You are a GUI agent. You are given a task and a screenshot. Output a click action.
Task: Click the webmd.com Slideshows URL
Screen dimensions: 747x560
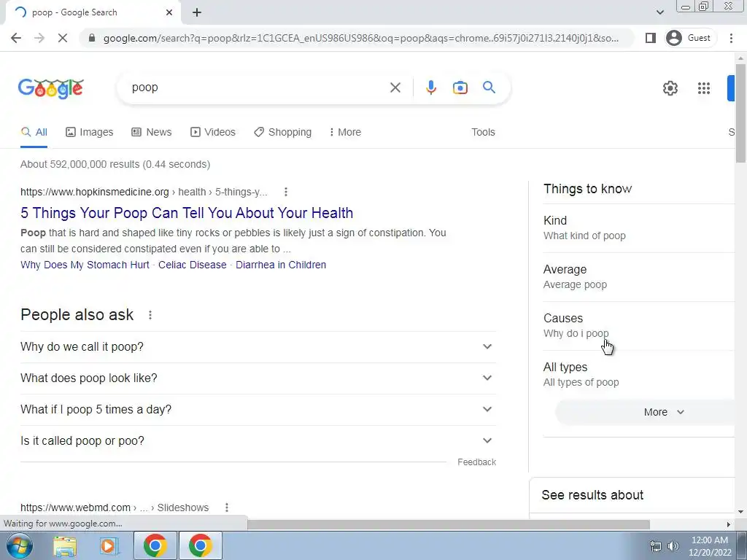point(115,507)
